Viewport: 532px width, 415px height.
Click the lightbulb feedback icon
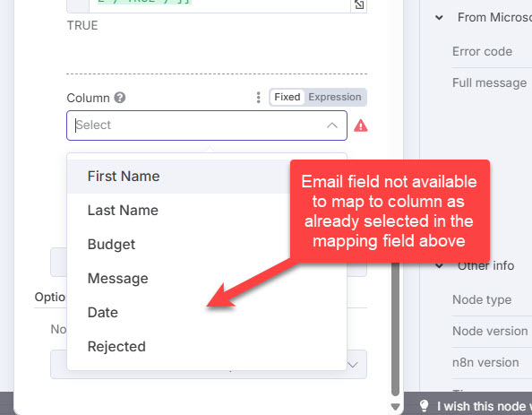pos(424,406)
